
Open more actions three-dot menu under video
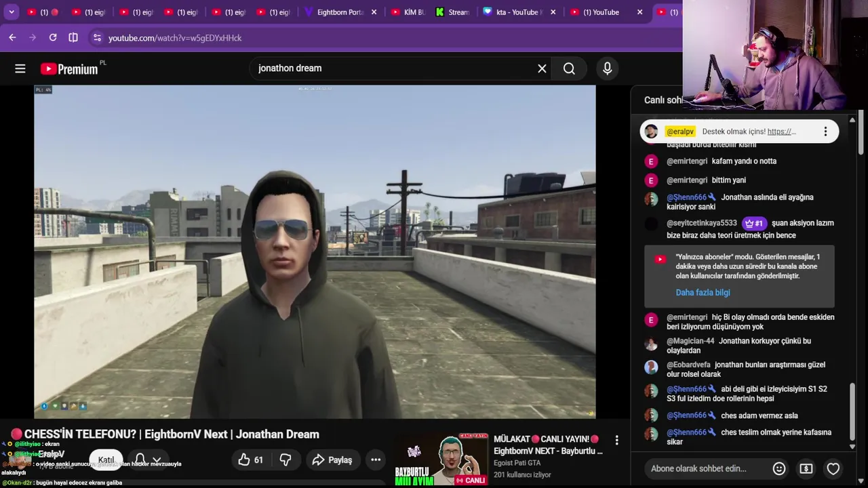click(x=376, y=460)
